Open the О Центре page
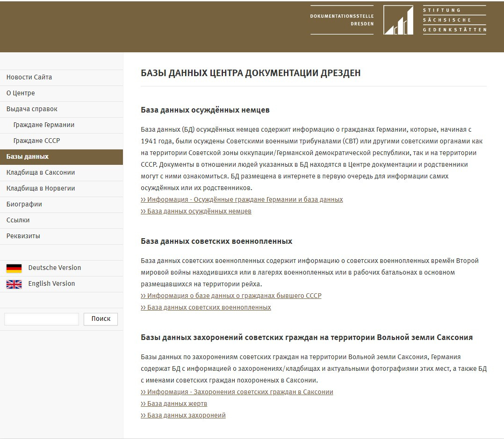 (x=21, y=93)
